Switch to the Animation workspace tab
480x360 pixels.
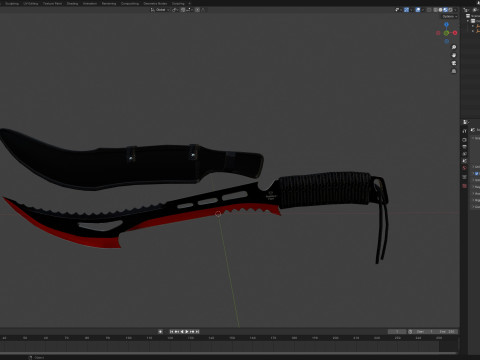90,3
